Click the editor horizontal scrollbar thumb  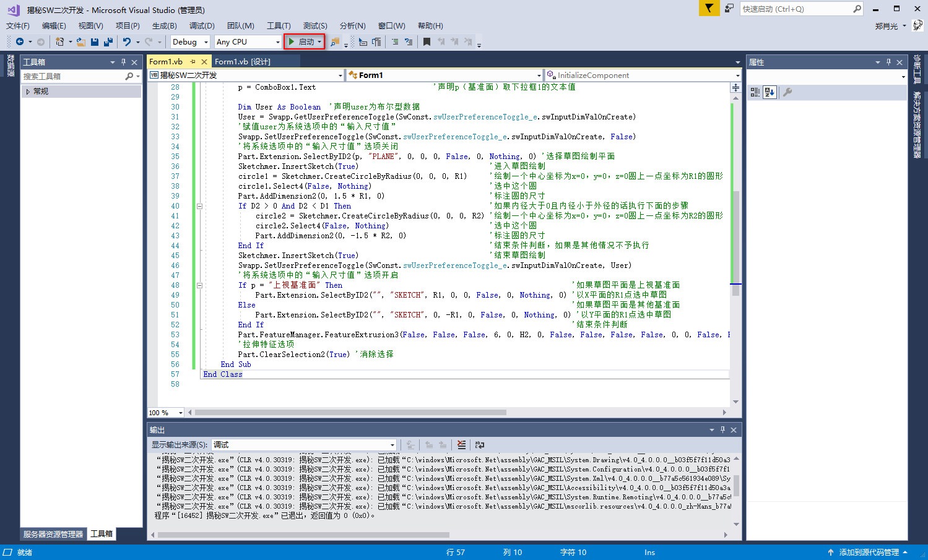tap(350, 413)
